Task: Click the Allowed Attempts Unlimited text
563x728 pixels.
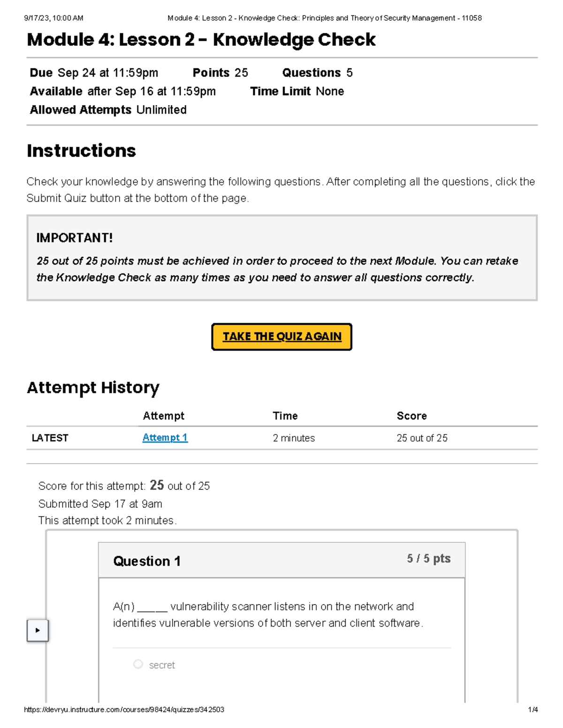Action: click(108, 110)
